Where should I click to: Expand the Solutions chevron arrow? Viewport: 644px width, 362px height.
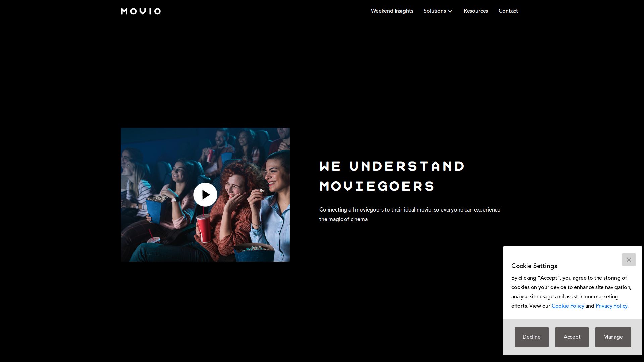[450, 11]
